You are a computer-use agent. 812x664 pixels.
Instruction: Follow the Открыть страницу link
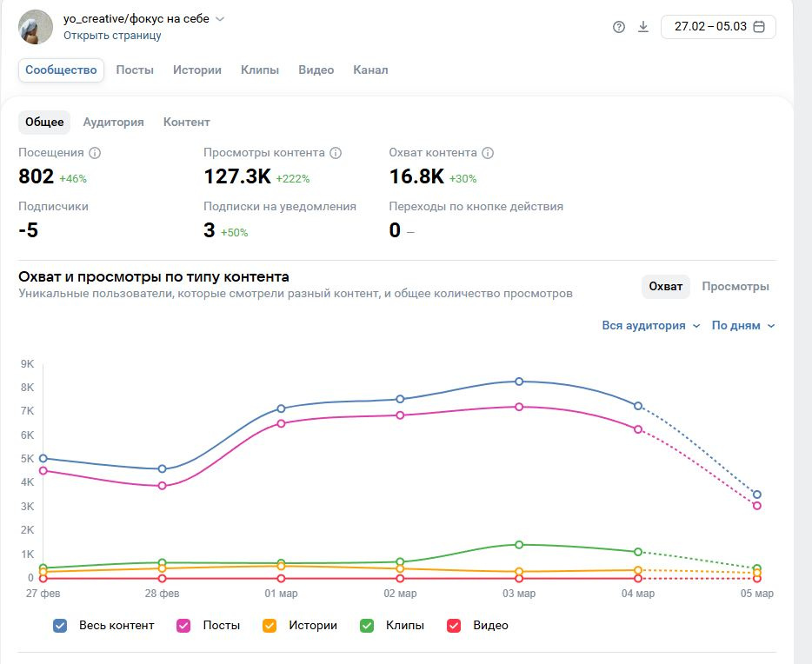point(112,36)
